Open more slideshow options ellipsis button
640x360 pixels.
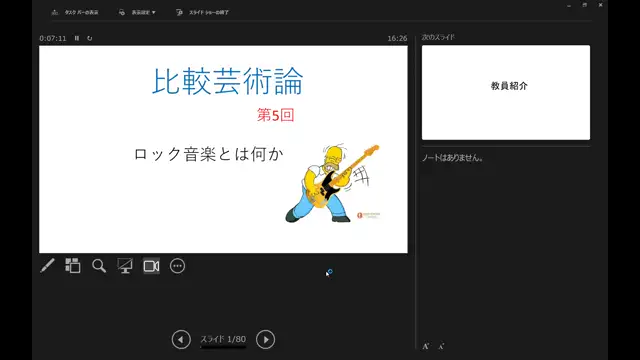click(178, 266)
